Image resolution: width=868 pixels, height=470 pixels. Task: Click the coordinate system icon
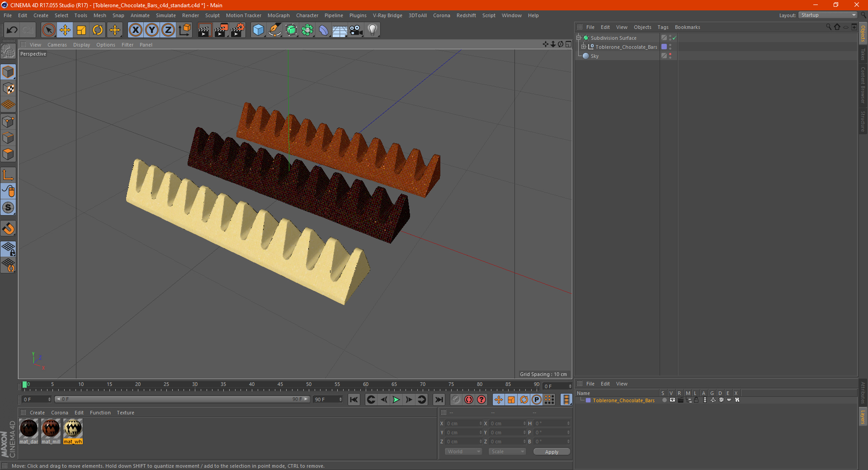(x=184, y=30)
